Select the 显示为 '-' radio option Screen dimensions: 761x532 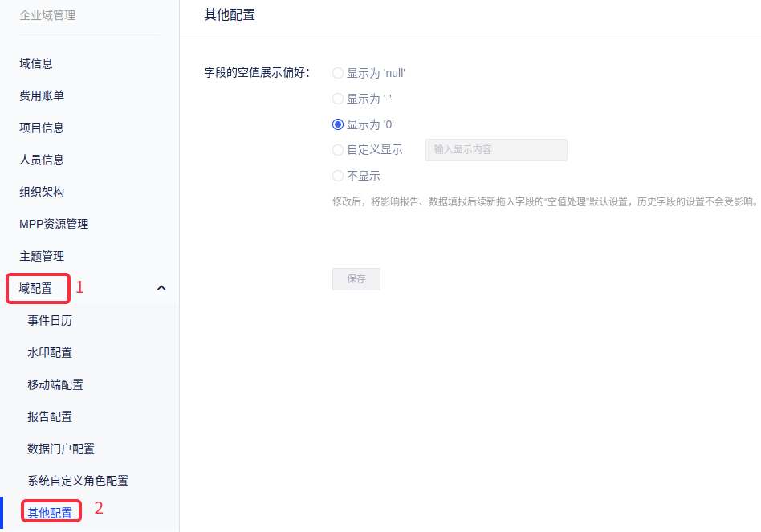tap(338, 99)
